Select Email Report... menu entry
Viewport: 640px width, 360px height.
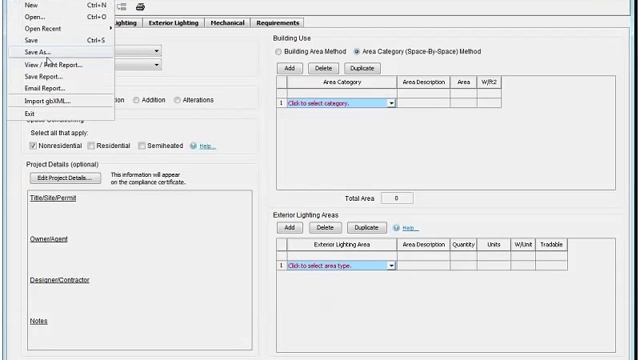(60, 89)
